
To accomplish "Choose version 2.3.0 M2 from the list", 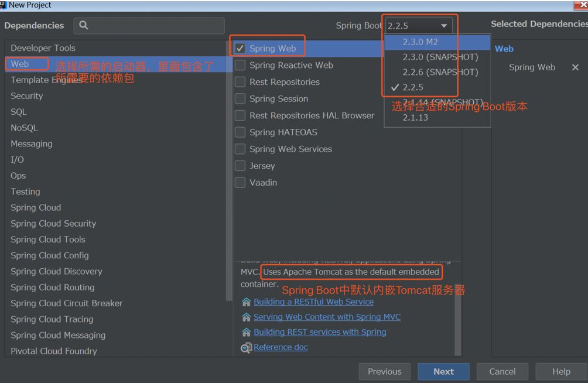I will click(437, 42).
